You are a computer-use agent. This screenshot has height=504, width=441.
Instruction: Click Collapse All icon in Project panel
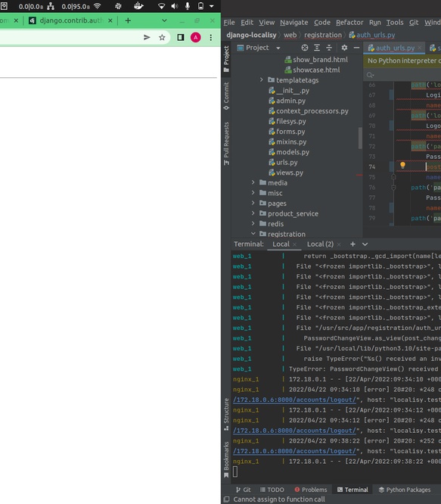pyautogui.click(x=329, y=48)
